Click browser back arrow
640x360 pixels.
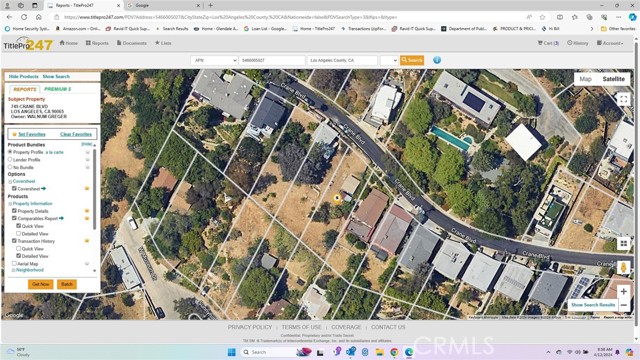click(9, 17)
